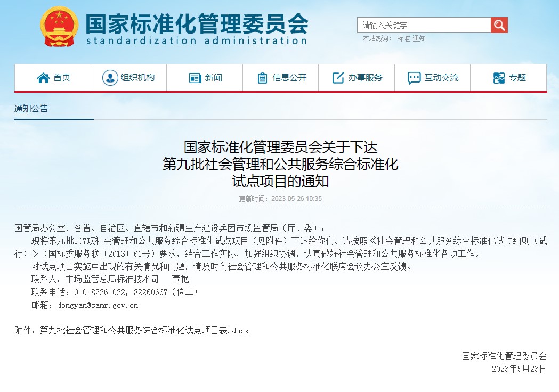Click the paragraph starting 现将第九批107项

281,247
